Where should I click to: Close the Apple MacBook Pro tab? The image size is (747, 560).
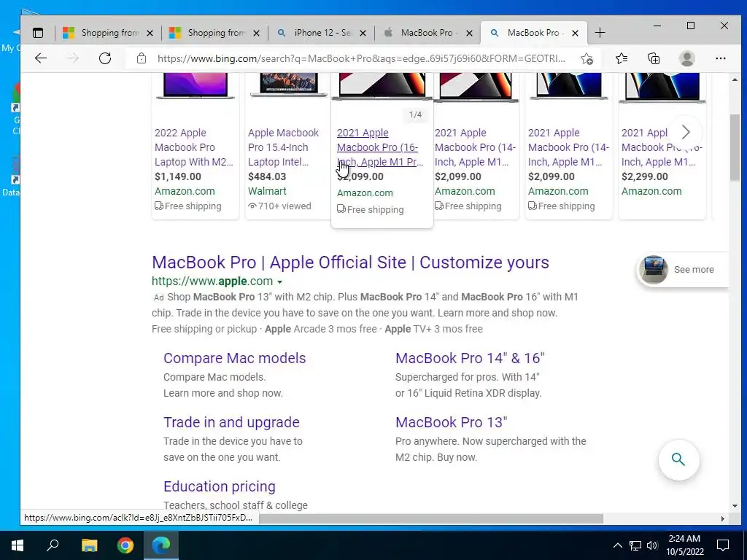469,34
